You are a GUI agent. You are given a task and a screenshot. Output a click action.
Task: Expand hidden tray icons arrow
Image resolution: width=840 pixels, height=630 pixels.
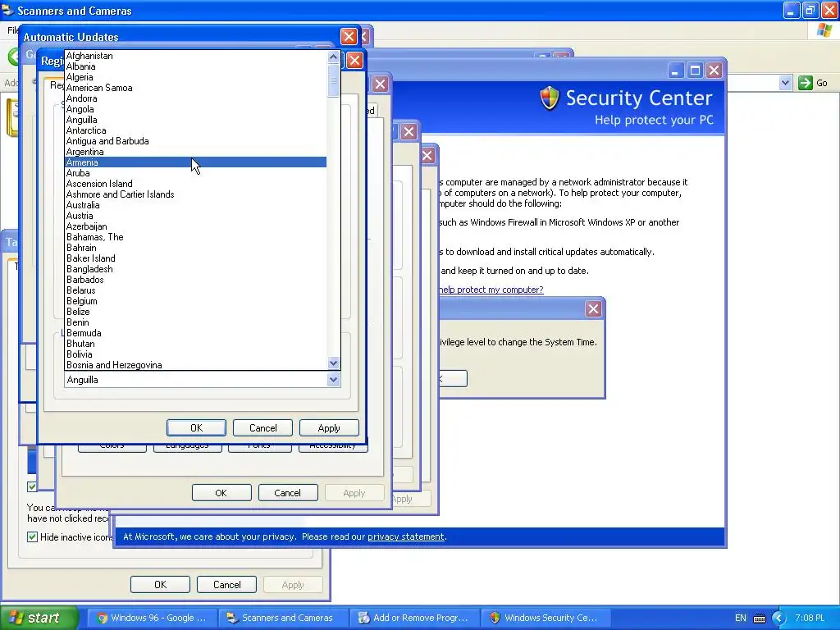click(779, 619)
